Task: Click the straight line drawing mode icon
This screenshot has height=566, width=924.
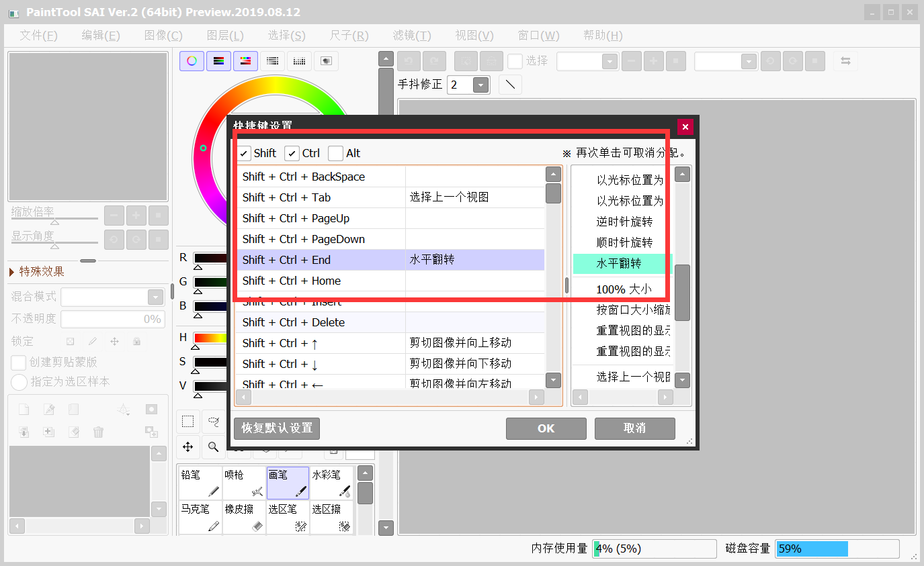Action: 510,85
